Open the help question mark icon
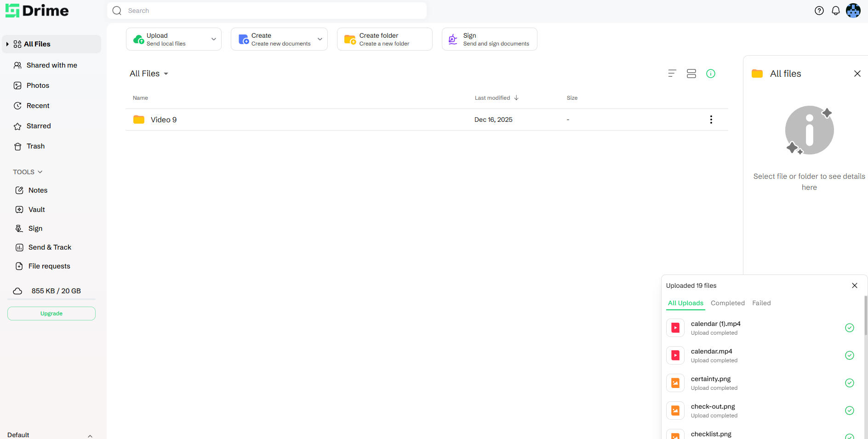The width and height of the screenshot is (868, 439). [x=819, y=11]
